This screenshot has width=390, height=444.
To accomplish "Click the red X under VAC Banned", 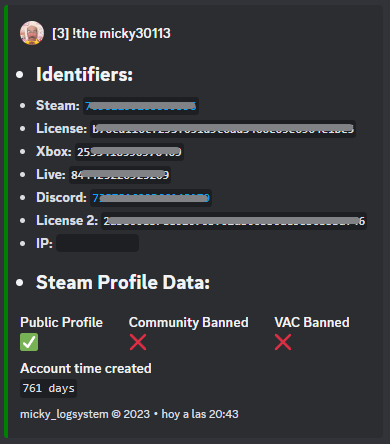I will click(283, 342).
